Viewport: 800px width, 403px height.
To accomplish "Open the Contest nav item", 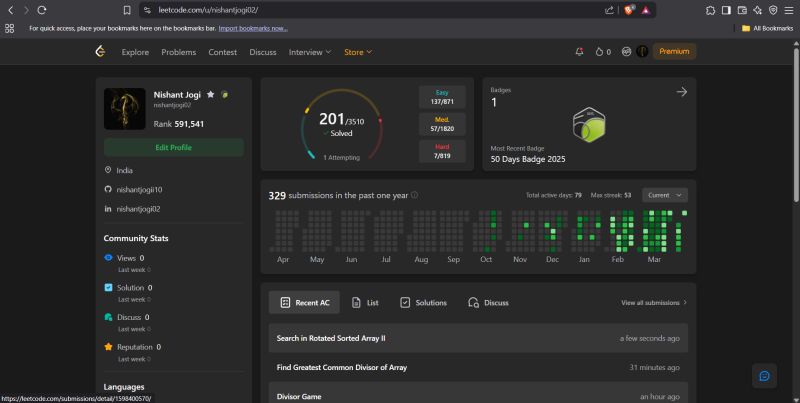I will (222, 52).
